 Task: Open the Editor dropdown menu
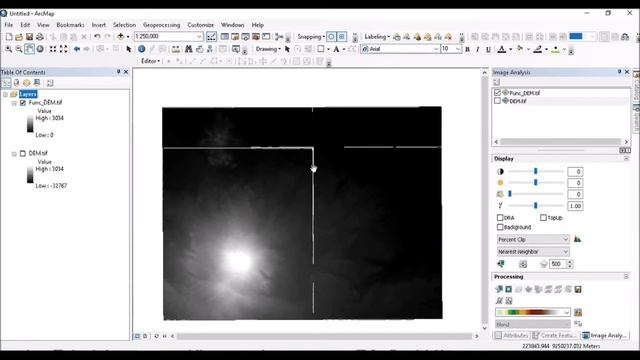(x=150, y=61)
